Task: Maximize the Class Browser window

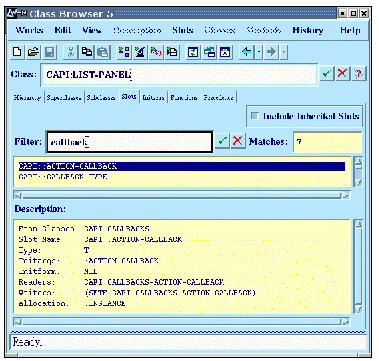Action: point(354,13)
